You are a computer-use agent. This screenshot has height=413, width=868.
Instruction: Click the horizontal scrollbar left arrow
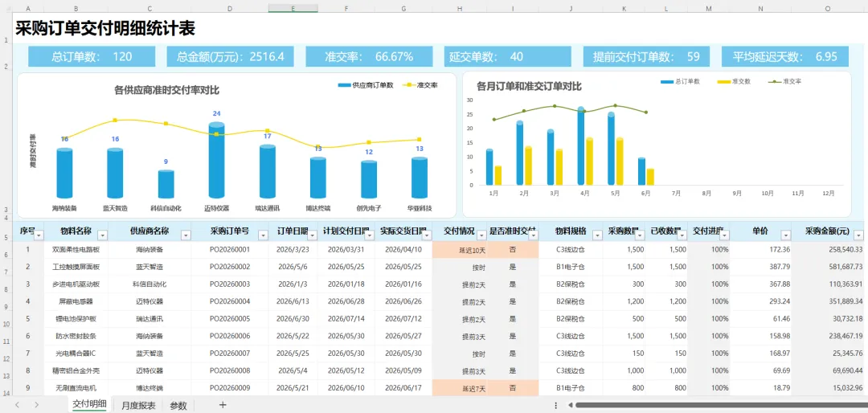569,405
